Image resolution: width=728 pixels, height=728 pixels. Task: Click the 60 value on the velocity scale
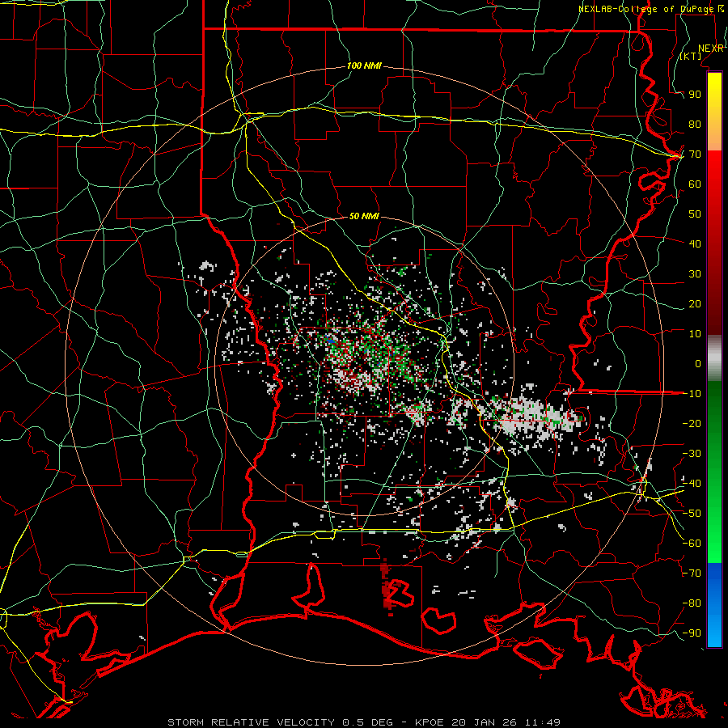coord(695,184)
